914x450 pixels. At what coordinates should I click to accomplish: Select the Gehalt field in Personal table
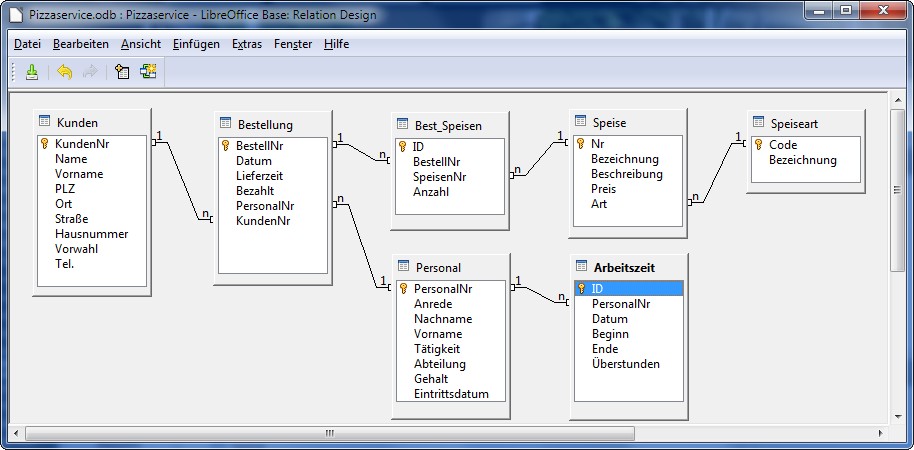coord(431,379)
